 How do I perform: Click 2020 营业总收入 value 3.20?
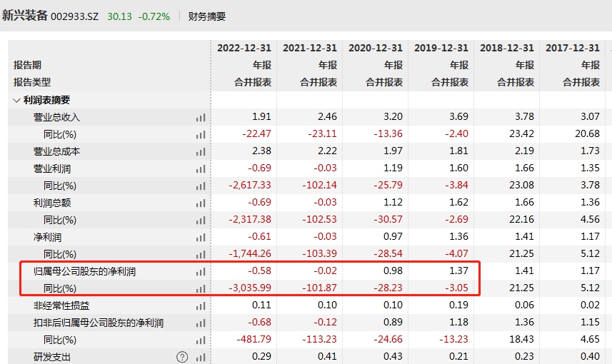[393, 116]
